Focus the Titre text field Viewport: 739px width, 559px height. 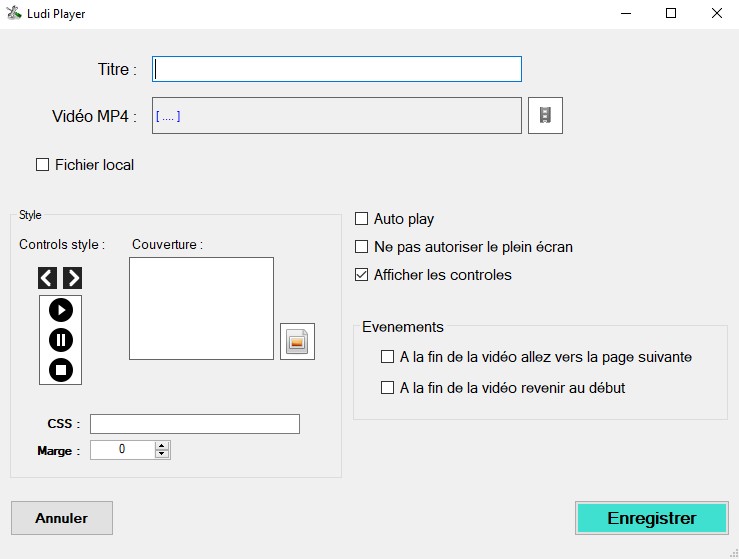tap(337, 69)
